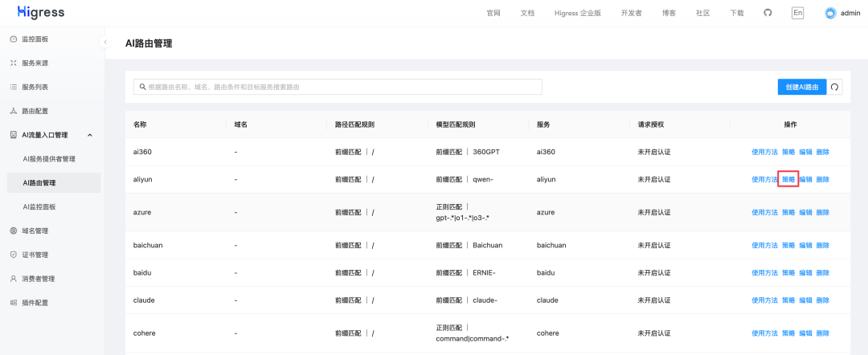The height and width of the screenshot is (355, 868).
Task: Click the 证书管理 shield icon
Action: 14,255
